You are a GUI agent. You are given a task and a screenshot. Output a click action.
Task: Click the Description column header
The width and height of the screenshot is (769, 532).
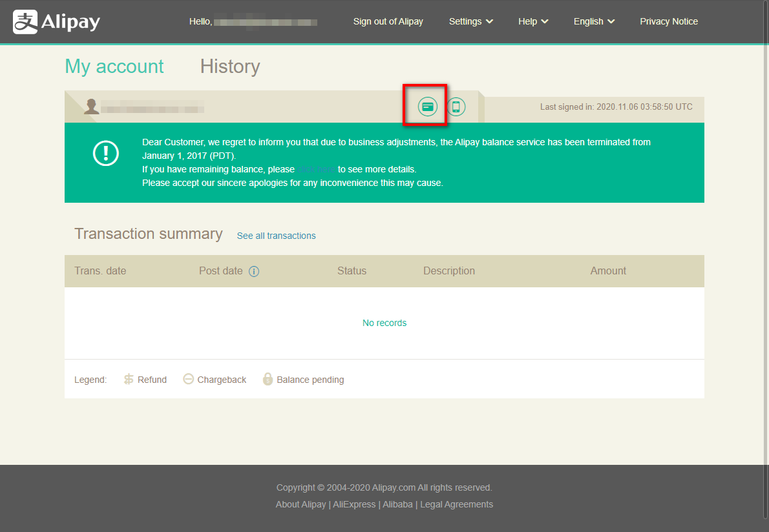point(448,271)
